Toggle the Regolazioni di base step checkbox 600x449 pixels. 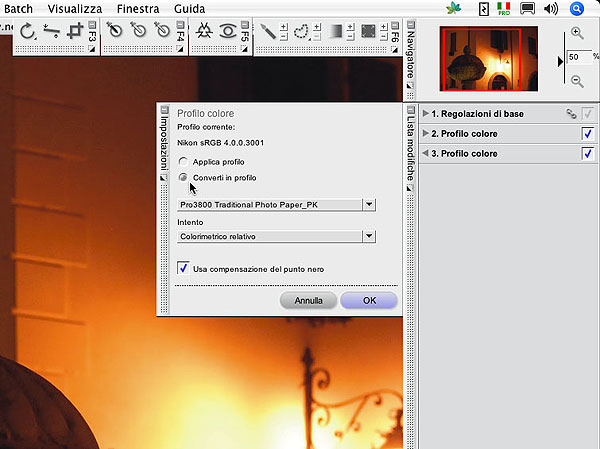pyautogui.click(x=587, y=114)
